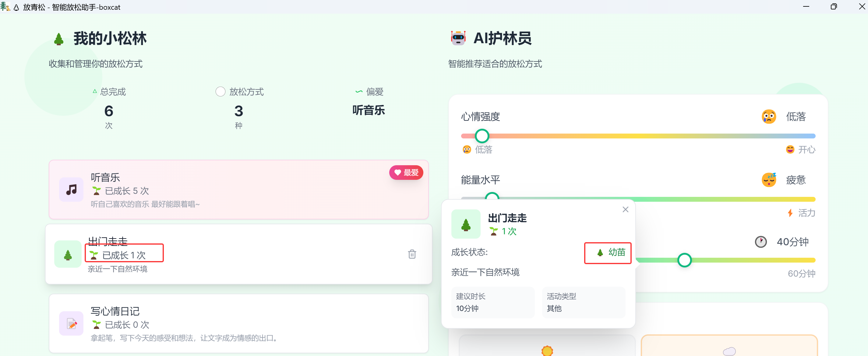Click the sad face emoji next to 低落 status
Viewport: 868px width, 356px height.
point(769,117)
